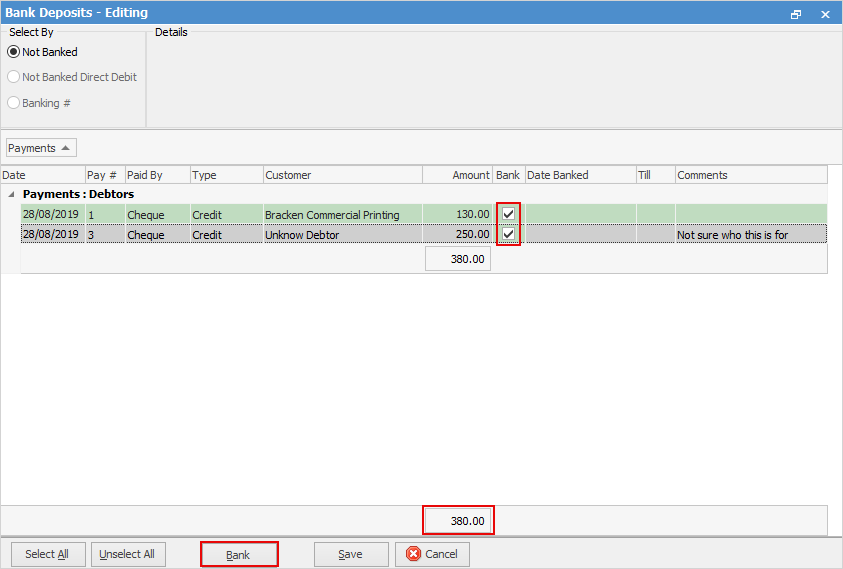This screenshot has width=843, height=569.
Task: Click the comment 'Not sure who this is for'
Action: 732,235
